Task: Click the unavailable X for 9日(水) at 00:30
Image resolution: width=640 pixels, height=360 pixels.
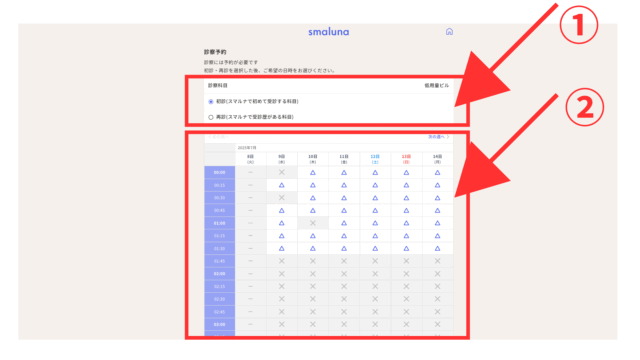Action: [282, 198]
